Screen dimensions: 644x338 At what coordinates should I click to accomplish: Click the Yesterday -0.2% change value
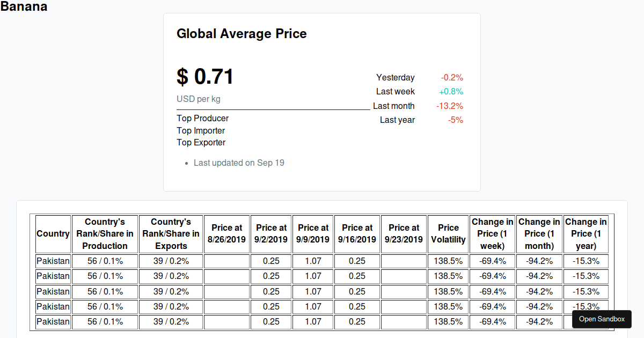(452, 78)
